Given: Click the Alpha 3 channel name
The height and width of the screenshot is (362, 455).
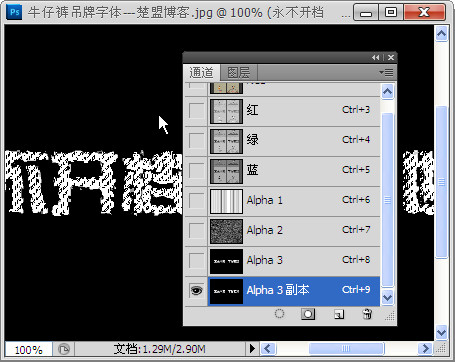Looking at the screenshot, I should tap(265, 260).
